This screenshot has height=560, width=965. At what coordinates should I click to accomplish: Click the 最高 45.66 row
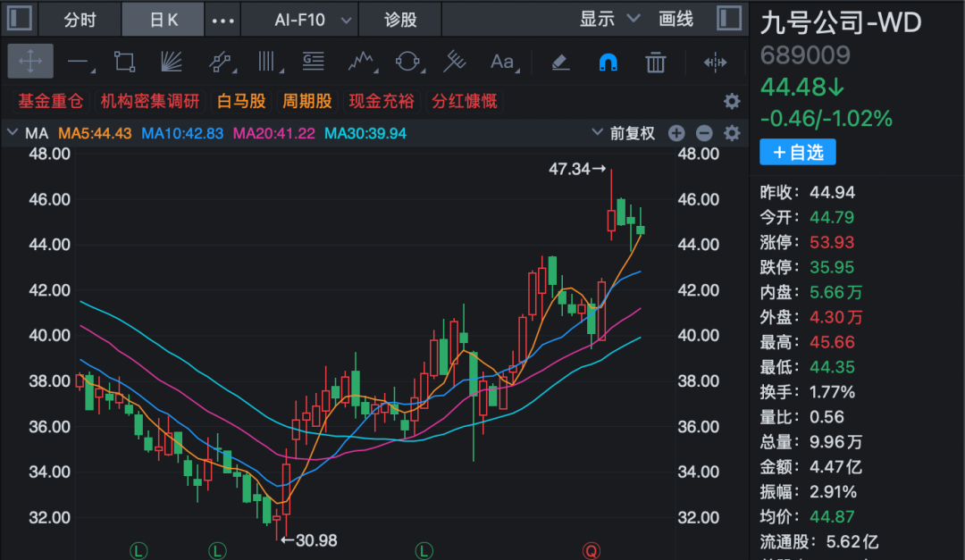(808, 342)
